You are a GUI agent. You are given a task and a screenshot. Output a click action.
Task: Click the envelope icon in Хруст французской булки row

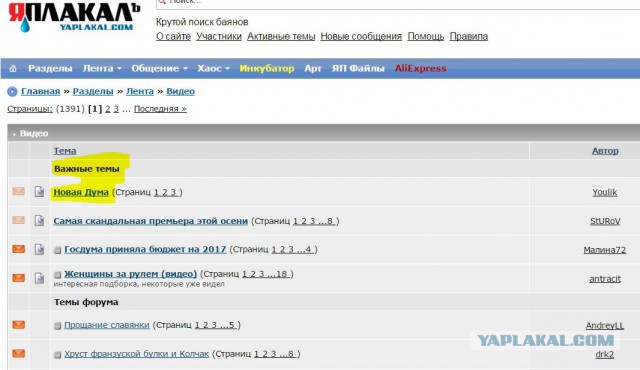(18, 354)
